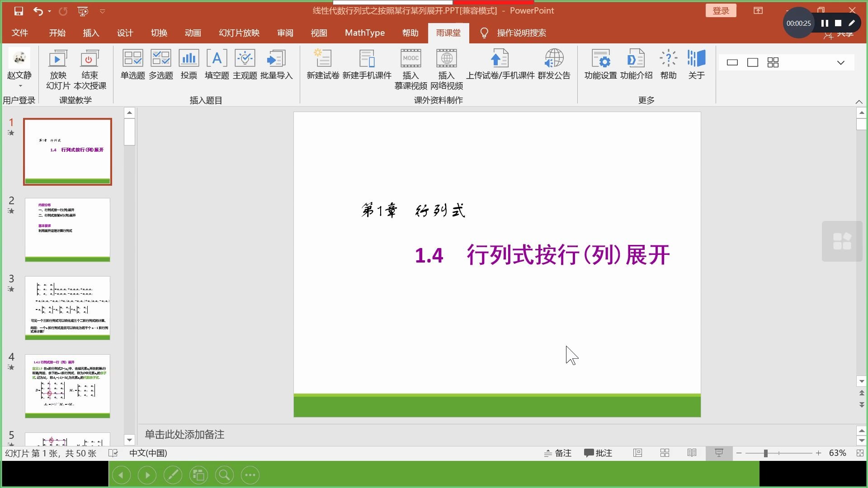
Task: Create a poll with the 投票 tool
Action: [189, 65]
